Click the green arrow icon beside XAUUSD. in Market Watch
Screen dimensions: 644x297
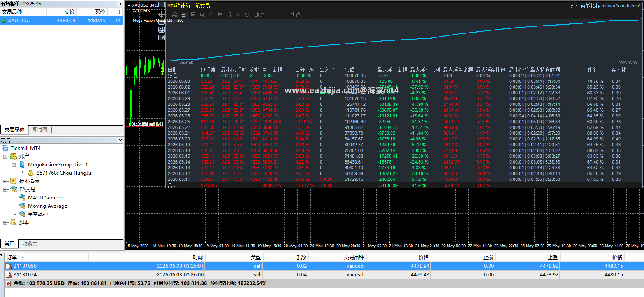pos(4,21)
